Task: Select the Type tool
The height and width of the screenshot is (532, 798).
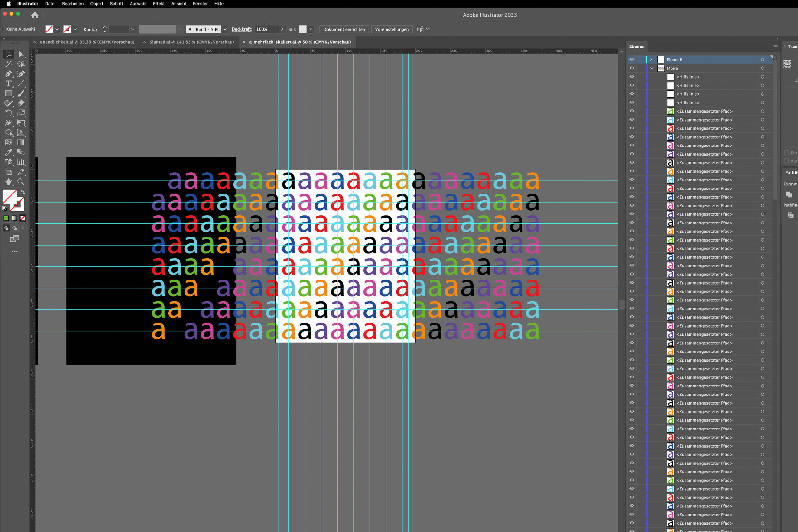Action: click(x=8, y=84)
